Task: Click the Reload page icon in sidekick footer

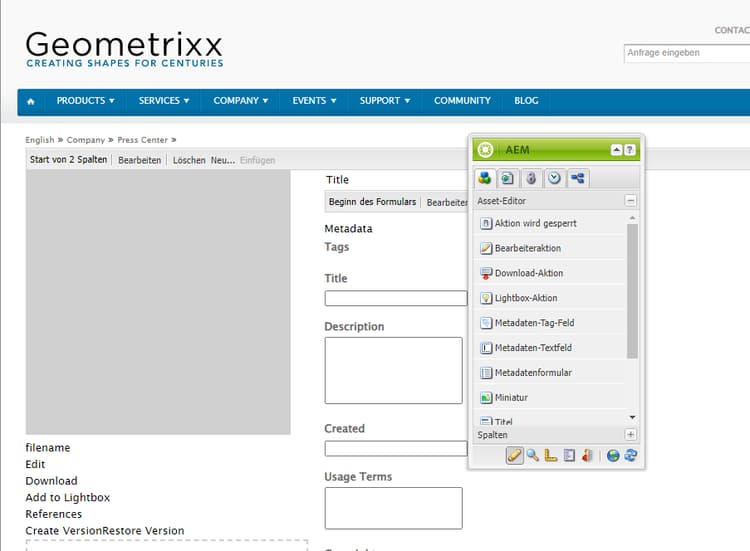Action: (631, 455)
